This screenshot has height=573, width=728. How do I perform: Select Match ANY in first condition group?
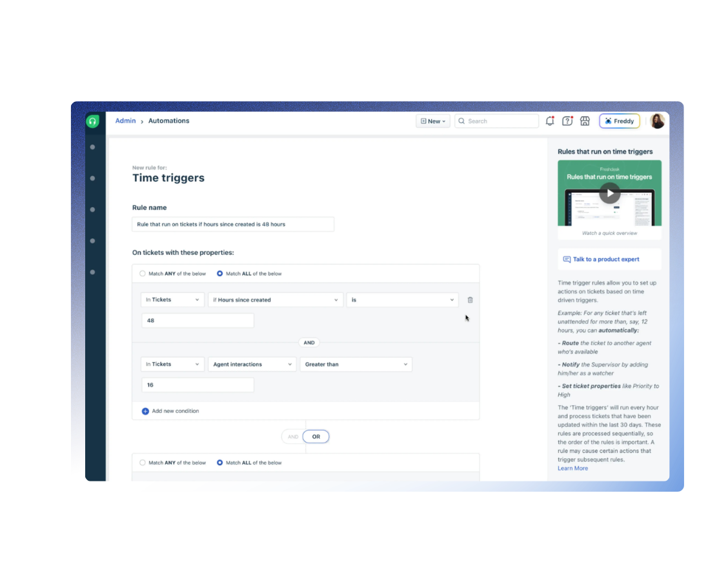tap(143, 274)
